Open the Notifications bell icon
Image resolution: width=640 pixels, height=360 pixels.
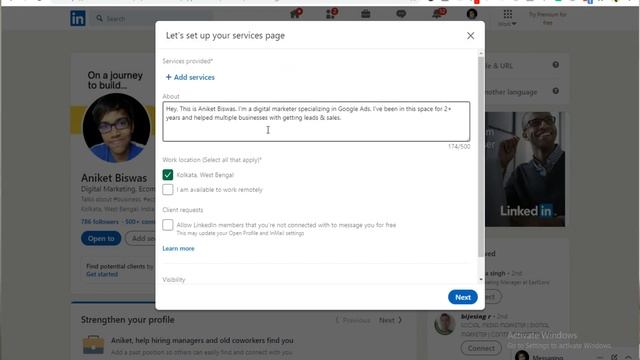(x=438, y=14)
